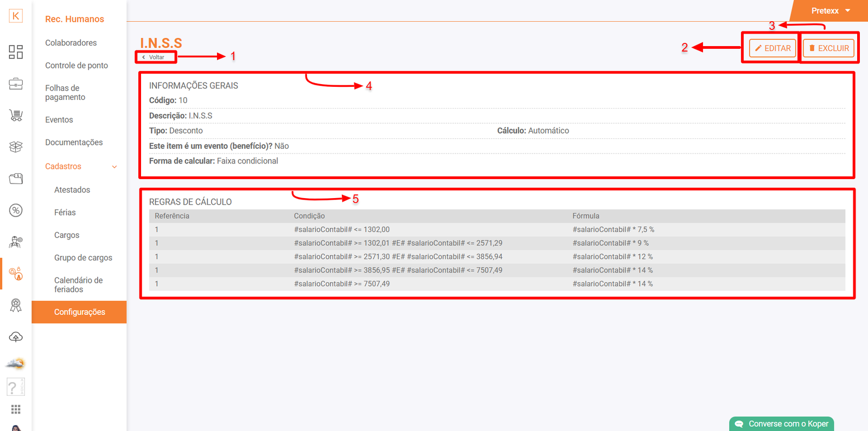Click the briefcase icon in sidebar
Image resolution: width=868 pixels, height=431 pixels.
(16, 84)
